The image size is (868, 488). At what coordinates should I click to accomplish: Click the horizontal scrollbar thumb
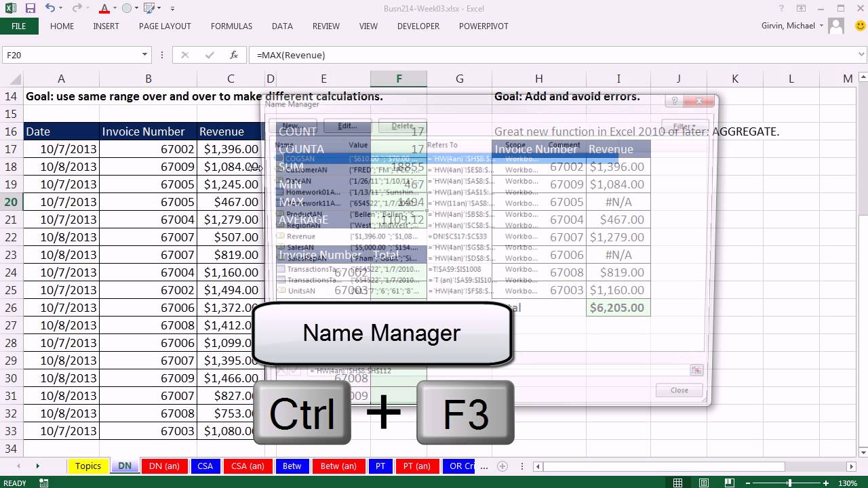(x=665, y=466)
